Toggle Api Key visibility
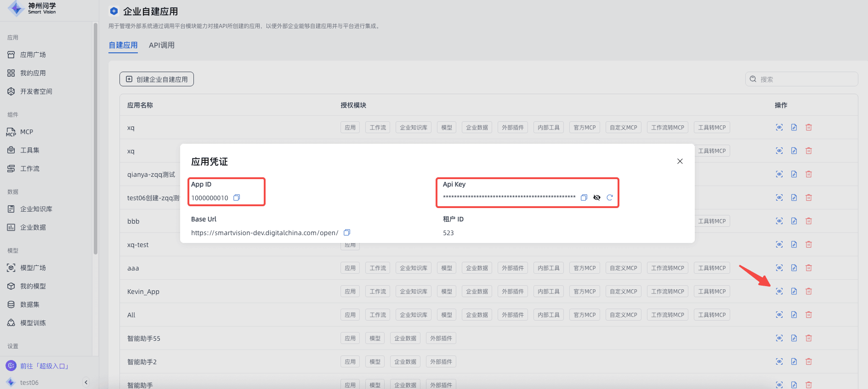 pos(597,197)
